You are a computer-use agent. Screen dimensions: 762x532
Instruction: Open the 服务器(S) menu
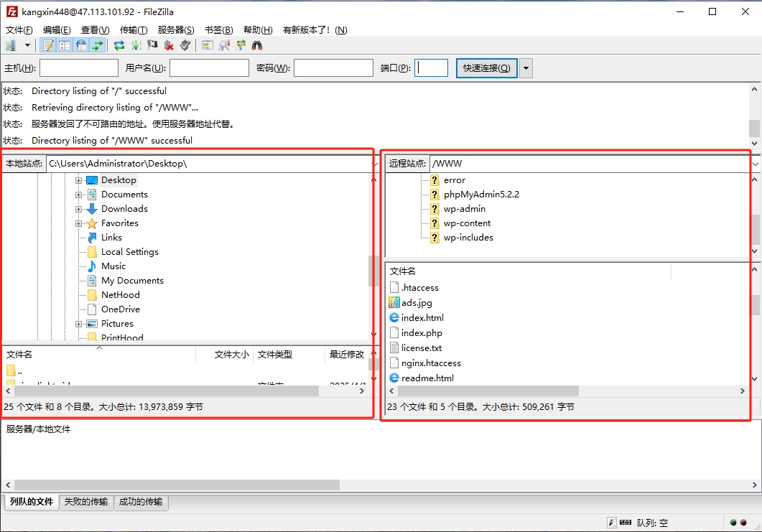(x=176, y=30)
